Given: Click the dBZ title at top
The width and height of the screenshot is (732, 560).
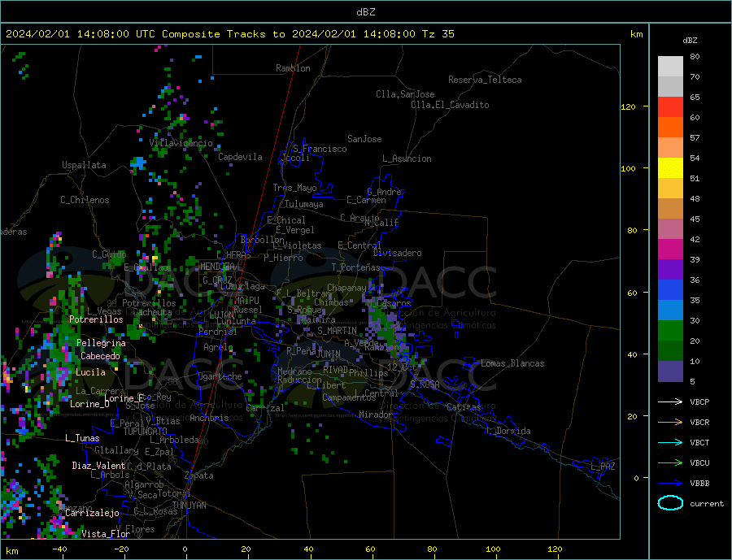Looking at the screenshot, I should pos(365,12).
